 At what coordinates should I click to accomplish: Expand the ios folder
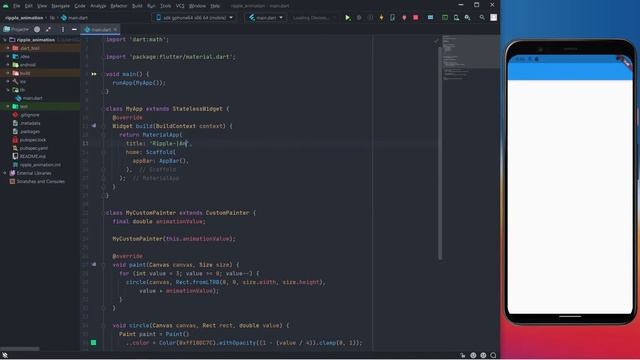tap(8, 81)
